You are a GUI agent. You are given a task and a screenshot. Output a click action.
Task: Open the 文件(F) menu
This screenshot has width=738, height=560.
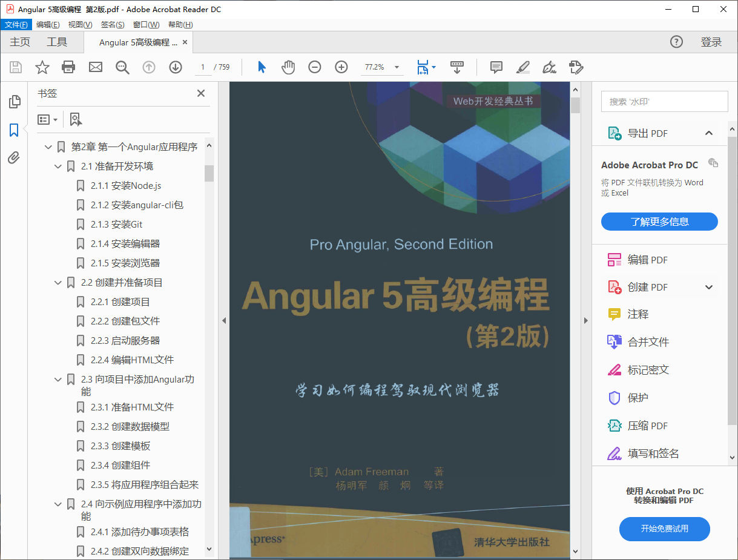coord(16,25)
